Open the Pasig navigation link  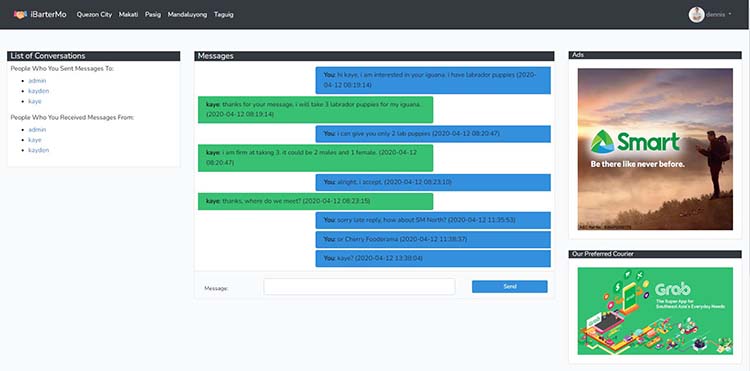[153, 15]
